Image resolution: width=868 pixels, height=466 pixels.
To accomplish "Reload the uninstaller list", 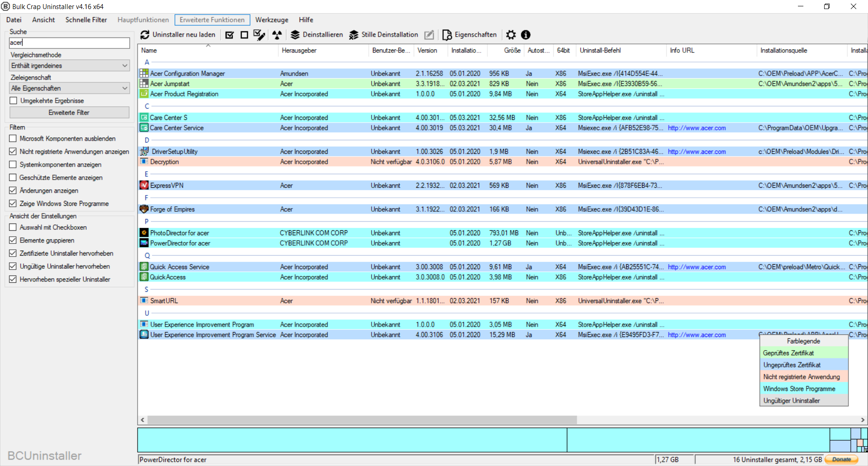I will (178, 35).
